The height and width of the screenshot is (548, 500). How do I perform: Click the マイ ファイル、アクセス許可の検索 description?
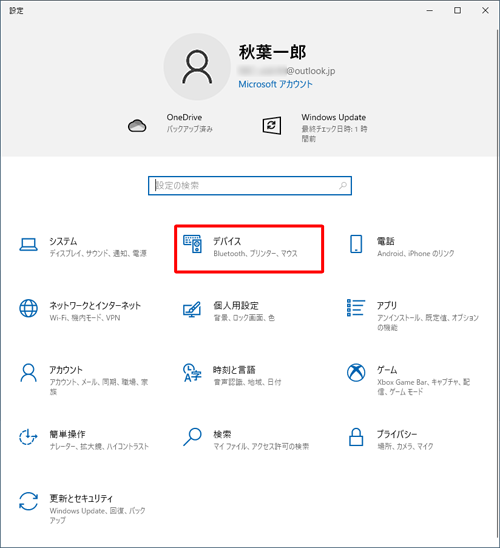pos(261,446)
